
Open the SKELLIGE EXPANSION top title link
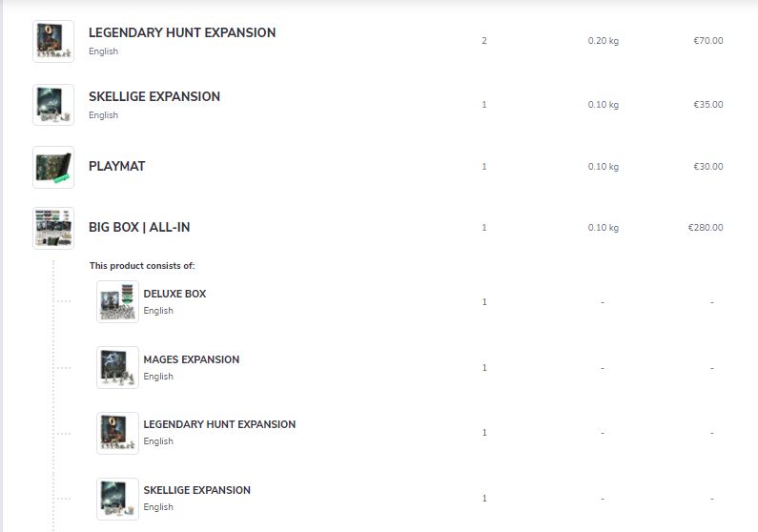[x=154, y=96]
